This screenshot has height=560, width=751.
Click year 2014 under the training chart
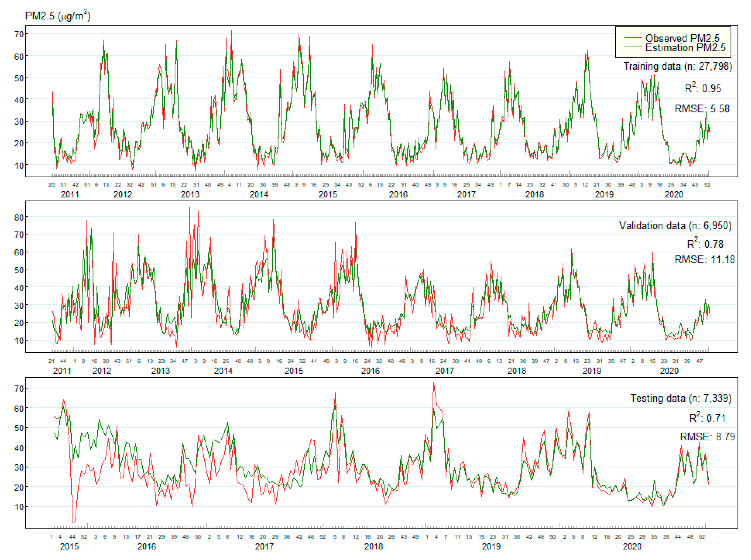tap(259, 195)
